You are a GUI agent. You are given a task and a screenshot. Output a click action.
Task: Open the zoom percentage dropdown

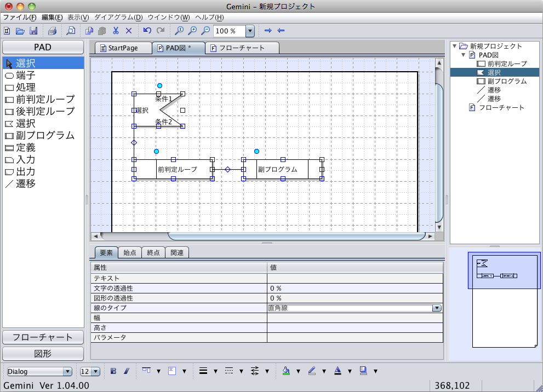tap(250, 31)
